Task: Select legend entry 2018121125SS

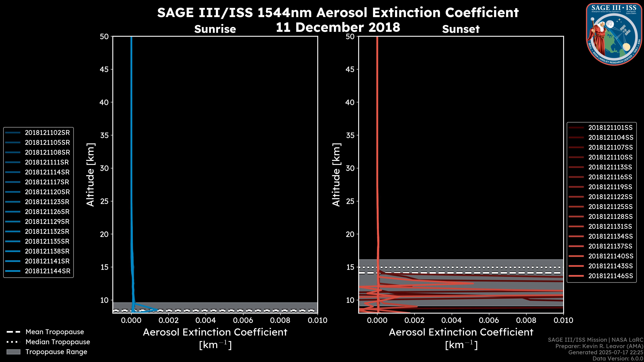Action: point(610,207)
